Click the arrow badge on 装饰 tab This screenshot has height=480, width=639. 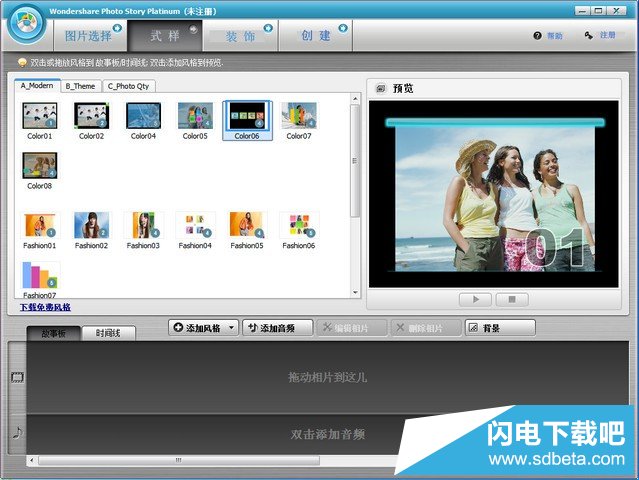[268, 28]
